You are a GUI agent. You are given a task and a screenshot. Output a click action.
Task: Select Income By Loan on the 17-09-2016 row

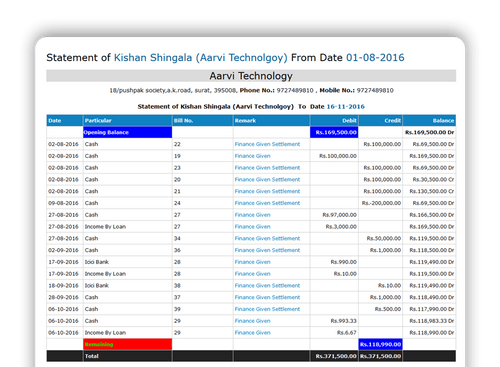pos(105,274)
